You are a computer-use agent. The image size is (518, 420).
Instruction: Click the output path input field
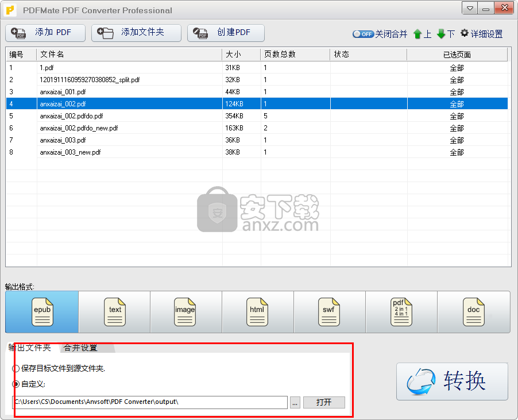click(150, 402)
